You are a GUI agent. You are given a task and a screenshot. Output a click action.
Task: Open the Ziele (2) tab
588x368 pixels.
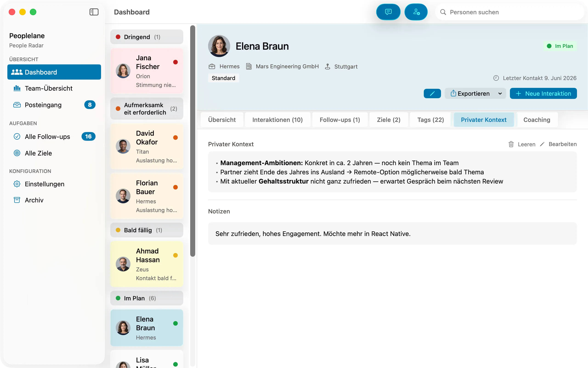pyautogui.click(x=389, y=120)
